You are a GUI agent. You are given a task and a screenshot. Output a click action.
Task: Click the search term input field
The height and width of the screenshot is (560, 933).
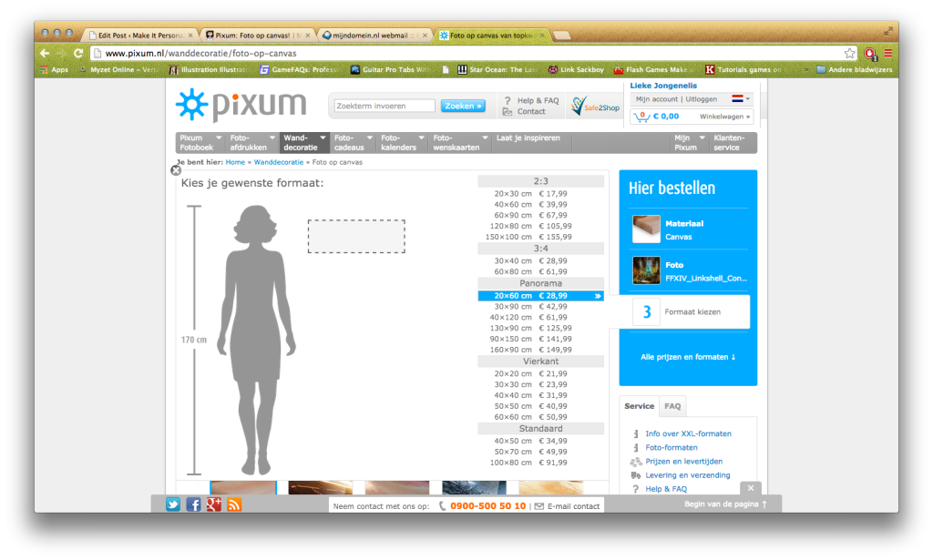(384, 106)
